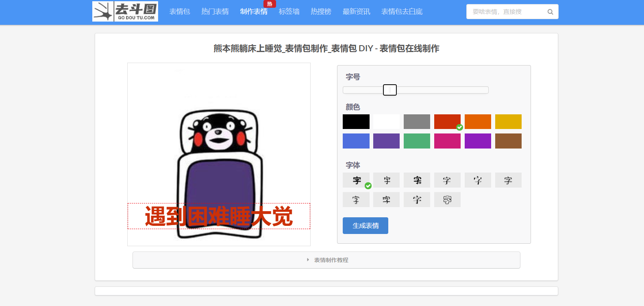This screenshot has height=306, width=644.
Task: Open the 表情包 menu item
Action: tap(180, 12)
